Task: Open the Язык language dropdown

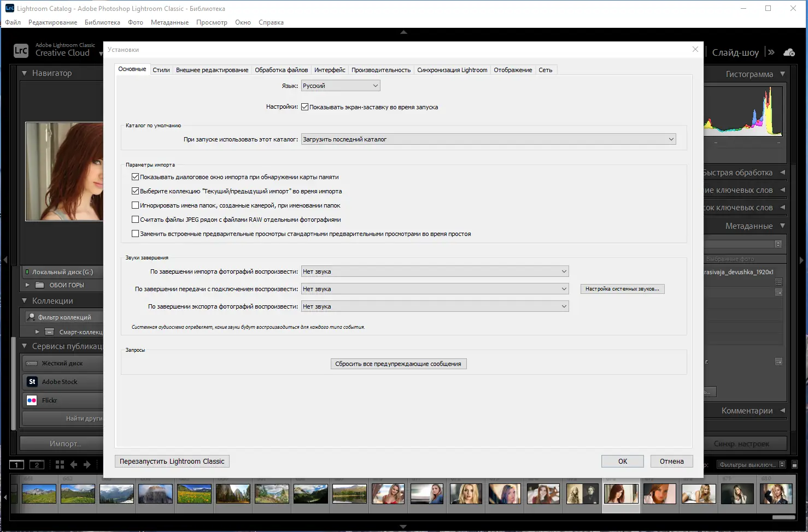Action: 341,86
